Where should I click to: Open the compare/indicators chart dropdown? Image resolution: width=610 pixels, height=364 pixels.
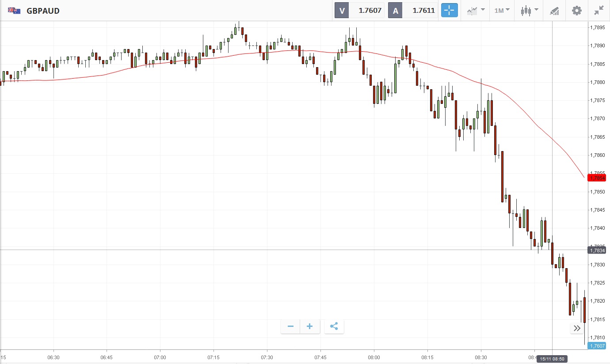(476, 11)
